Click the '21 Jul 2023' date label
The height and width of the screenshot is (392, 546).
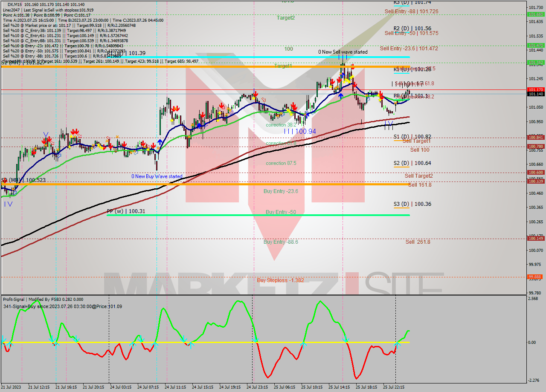(11, 387)
